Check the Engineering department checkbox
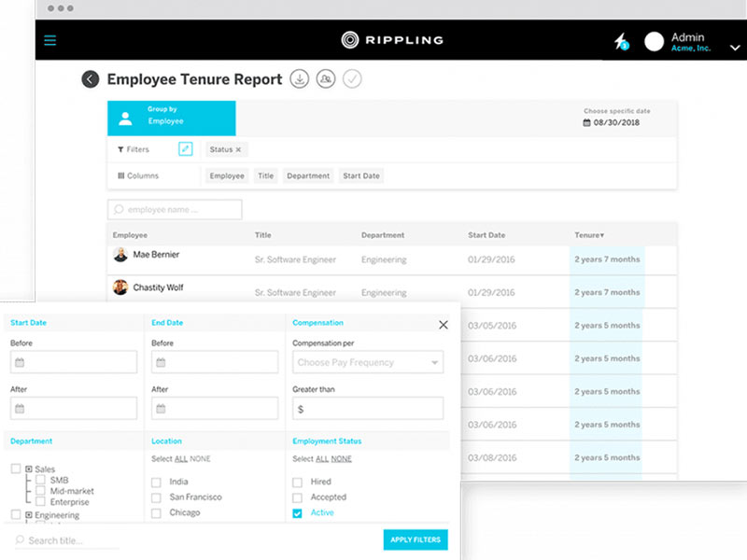747x560 pixels. coord(16,514)
